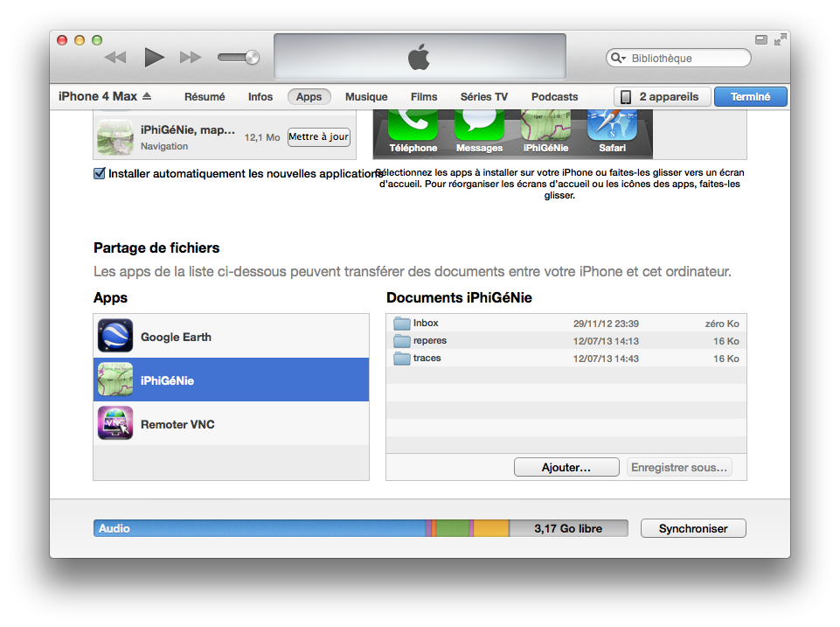Screen dimensions: 840x627
Task: Click the iPhone 4 Max device name
Action: [98, 96]
